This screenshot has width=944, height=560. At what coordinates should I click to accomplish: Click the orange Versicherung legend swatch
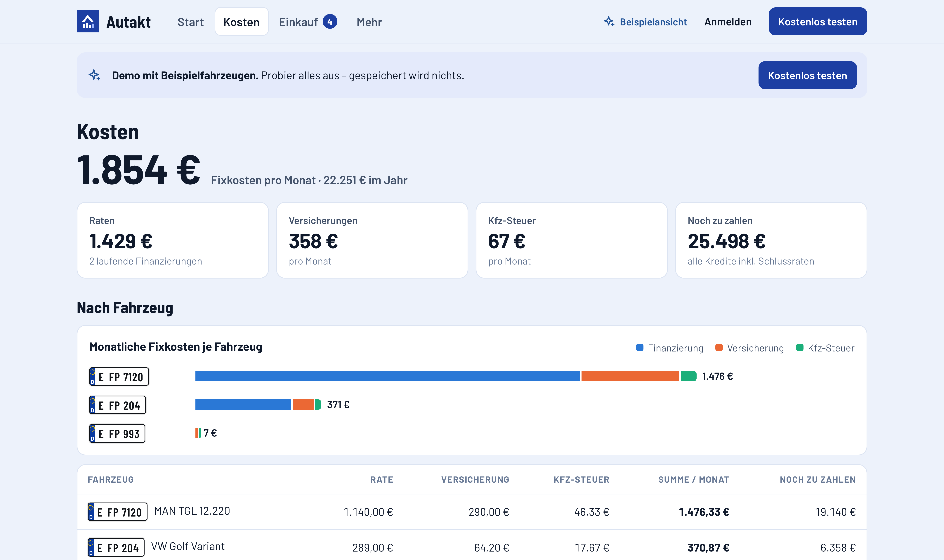click(x=719, y=348)
